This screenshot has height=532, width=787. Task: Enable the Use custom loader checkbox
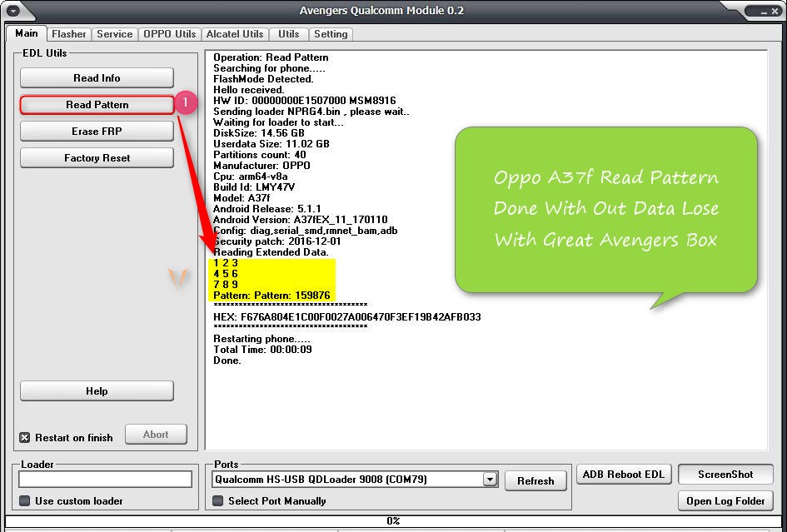[25, 501]
